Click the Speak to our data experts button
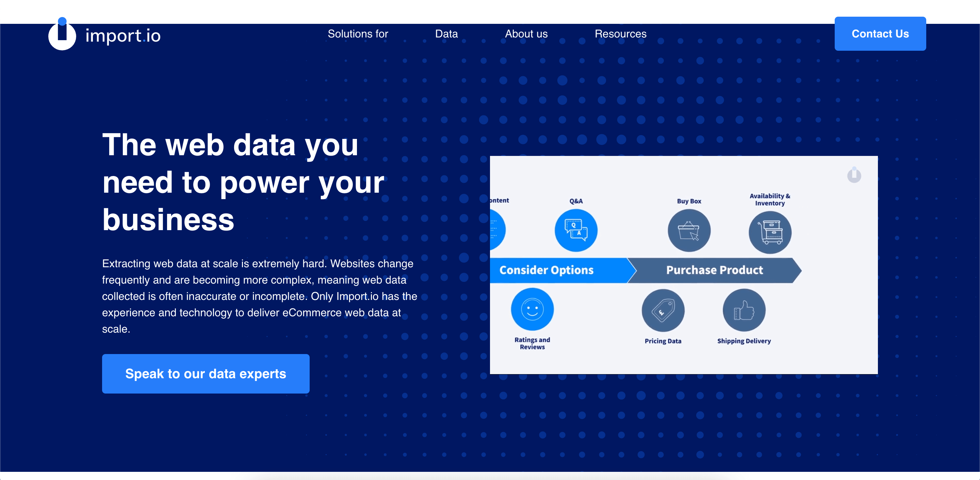 [206, 374]
